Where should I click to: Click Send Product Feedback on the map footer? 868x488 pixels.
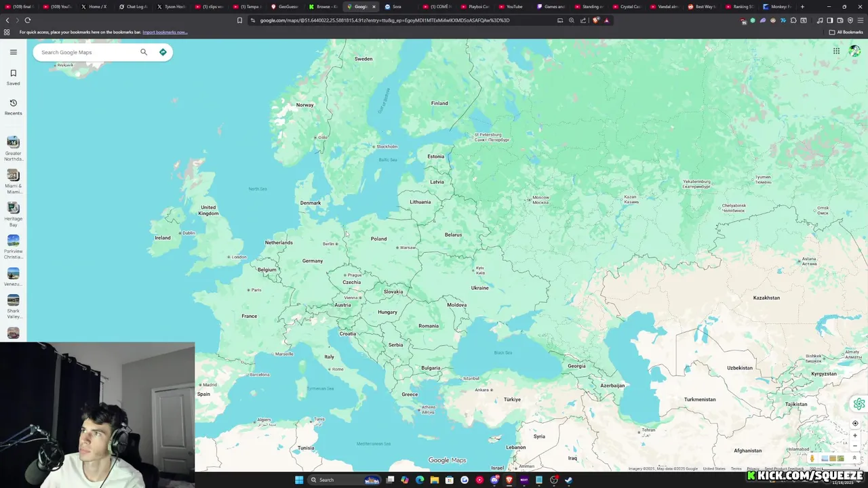point(785,469)
